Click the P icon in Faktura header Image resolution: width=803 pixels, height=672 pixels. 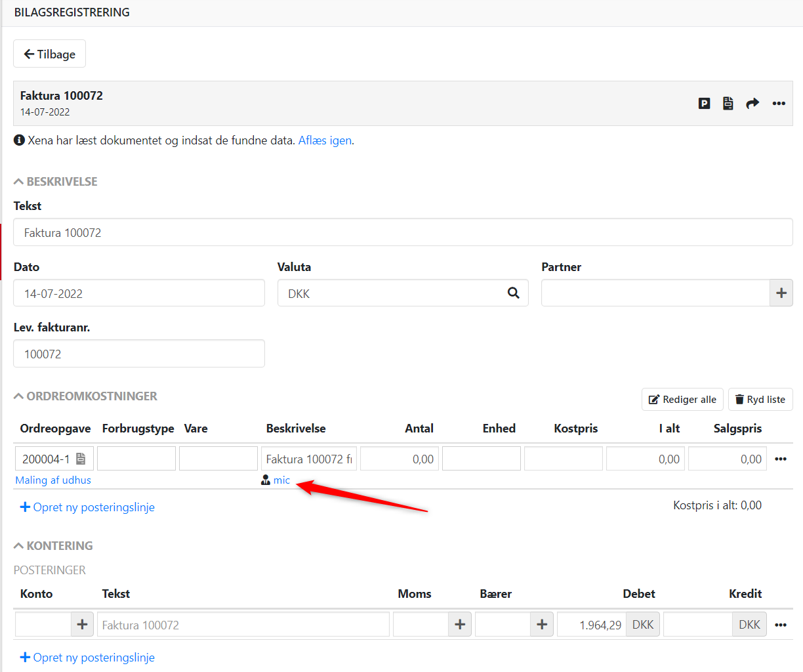tap(704, 103)
